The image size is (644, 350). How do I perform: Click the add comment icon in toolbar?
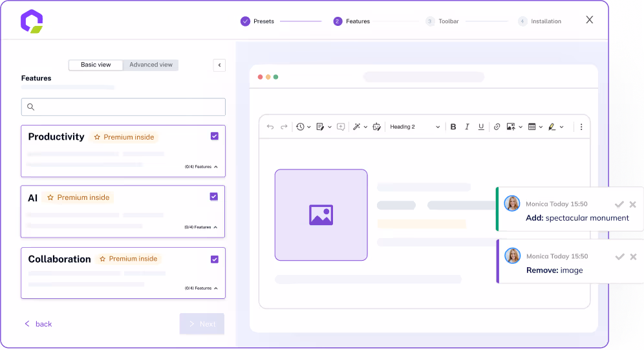[341, 127]
